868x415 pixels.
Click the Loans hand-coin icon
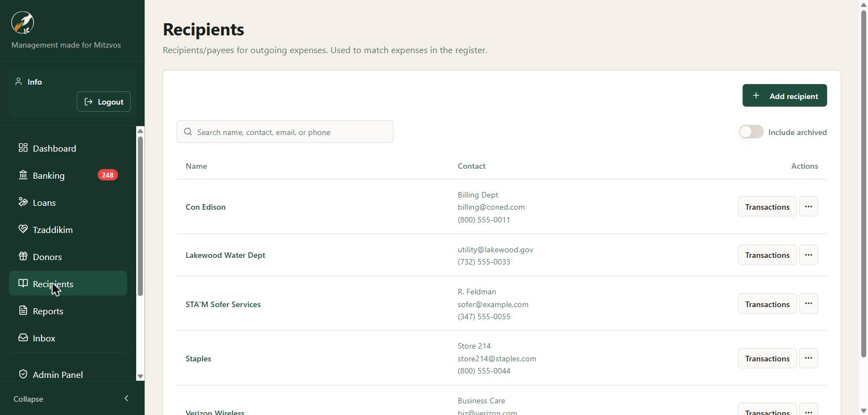coord(23,202)
